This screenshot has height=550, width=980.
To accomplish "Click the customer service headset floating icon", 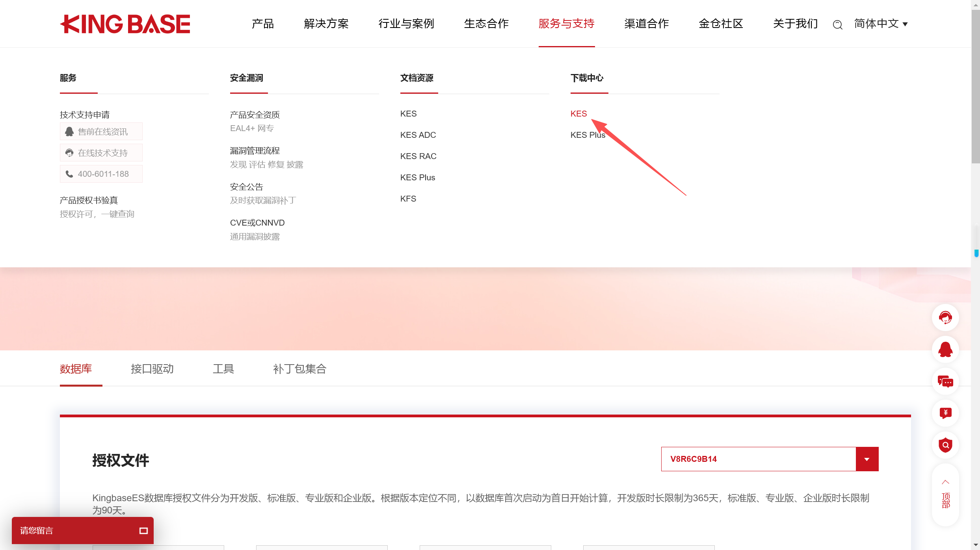I will [x=946, y=317].
